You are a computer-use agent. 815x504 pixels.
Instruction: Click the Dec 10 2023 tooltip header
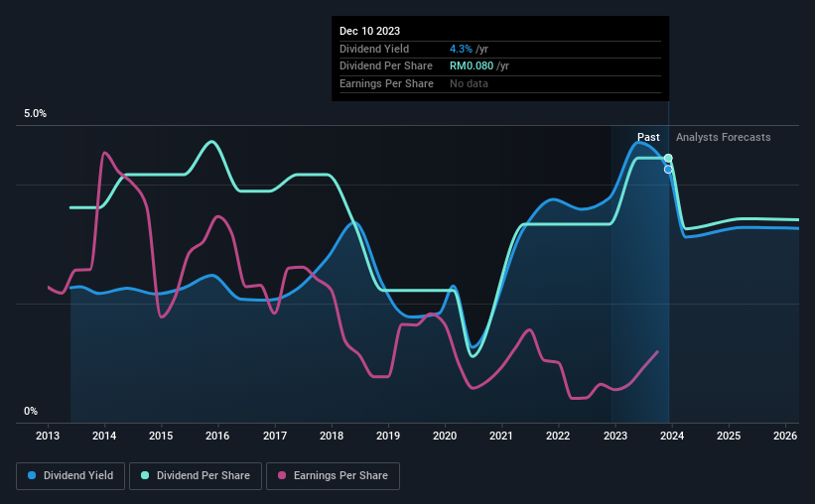click(x=369, y=31)
